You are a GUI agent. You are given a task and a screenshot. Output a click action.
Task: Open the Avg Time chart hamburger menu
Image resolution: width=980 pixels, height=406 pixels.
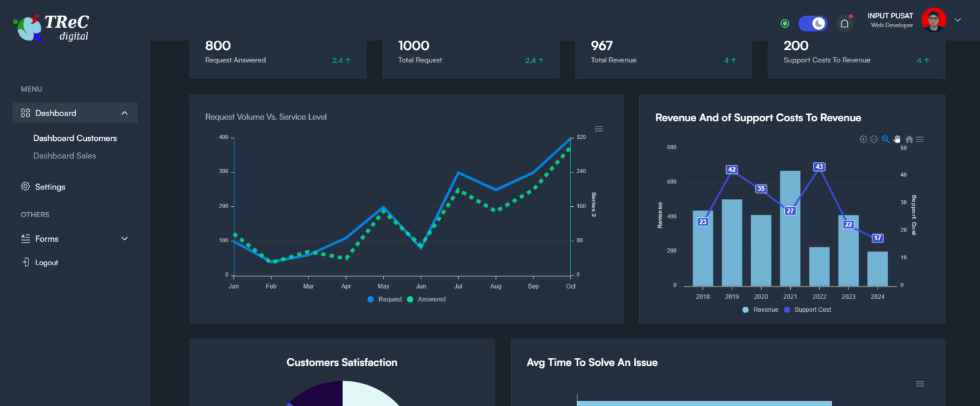click(x=920, y=383)
